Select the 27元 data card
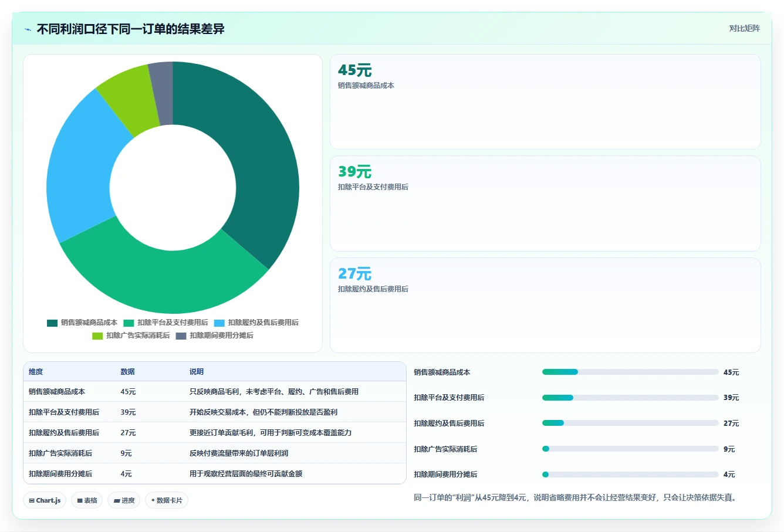Image resolution: width=784 pixels, height=532 pixels. click(x=545, y=305)
